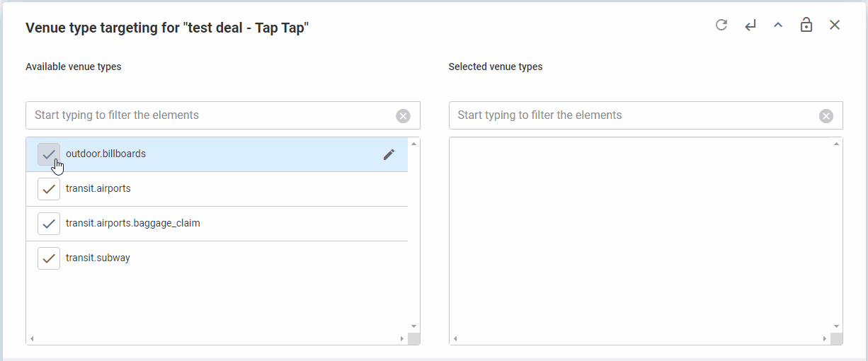The height and width of the screenshot is (361, 868).
Task: Select the transit.subway list row text
Action: click(x=98, y=258)
